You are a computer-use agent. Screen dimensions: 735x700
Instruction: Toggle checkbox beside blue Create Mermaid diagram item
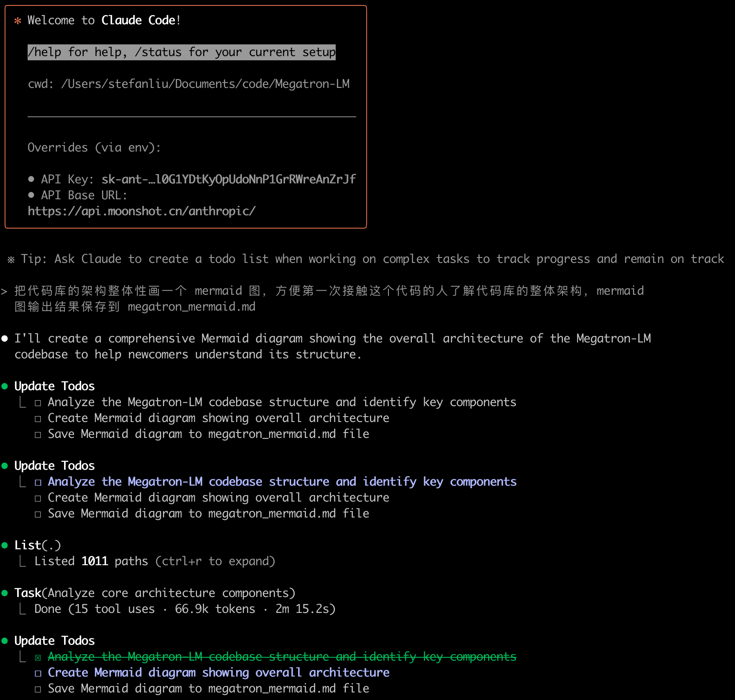click(38, 674)
